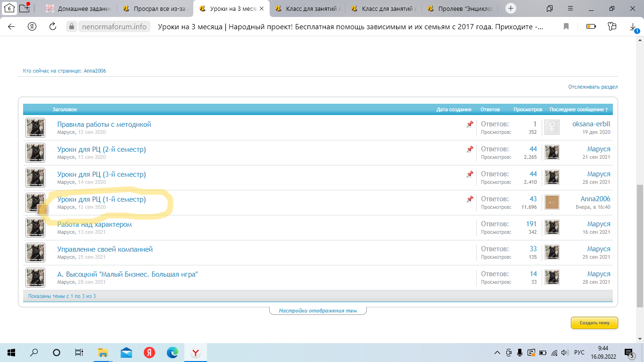This screenshot has height=362, width=644.
Task: Switch to first 'Класс для занятий' tab
Action: (x=307, y=8)
